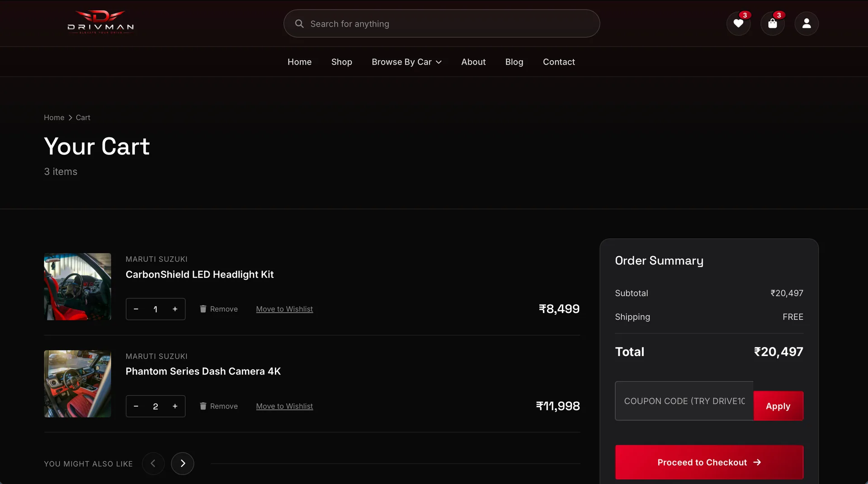Decrease quantity of Phantom Series Dash Camera
The width and height of the screenshot is (868, 484).
136,406
